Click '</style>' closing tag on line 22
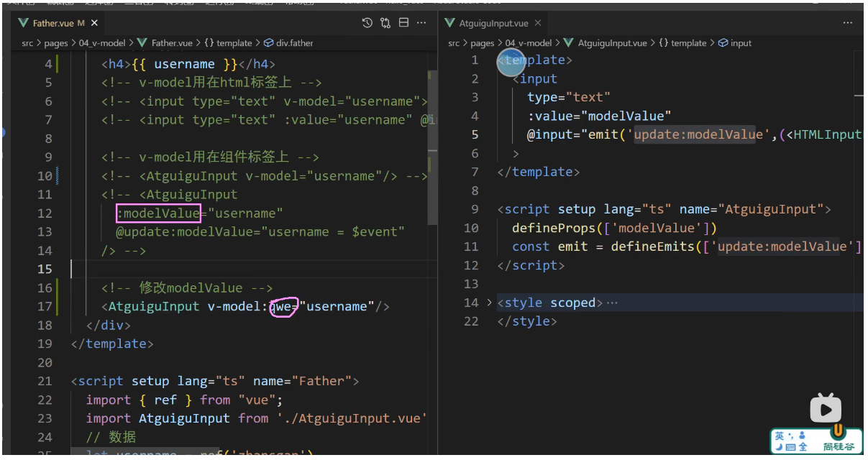868x460 pixels. pos(527,321)
